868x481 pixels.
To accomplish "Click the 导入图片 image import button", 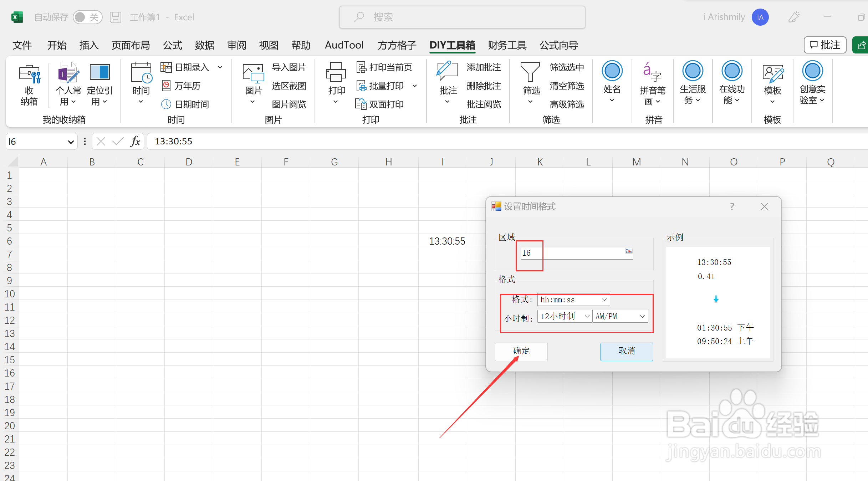I will (x=289, y=67).
